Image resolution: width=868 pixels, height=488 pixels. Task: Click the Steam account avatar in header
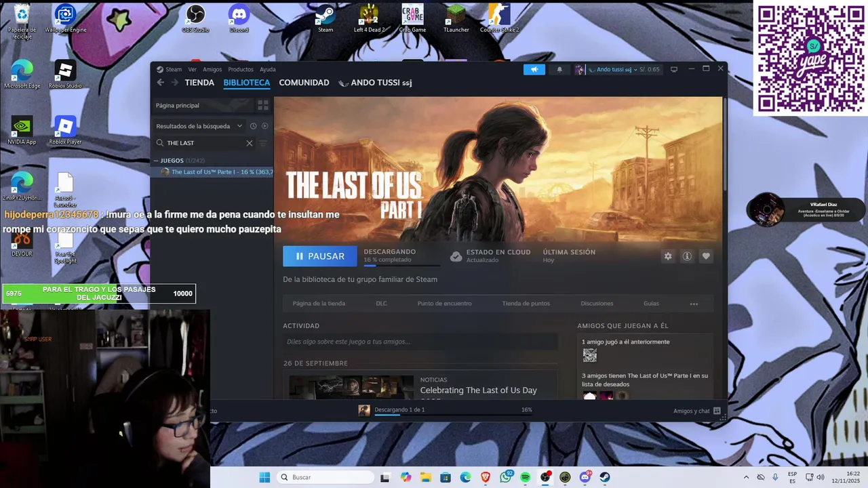tap(580, 69)
